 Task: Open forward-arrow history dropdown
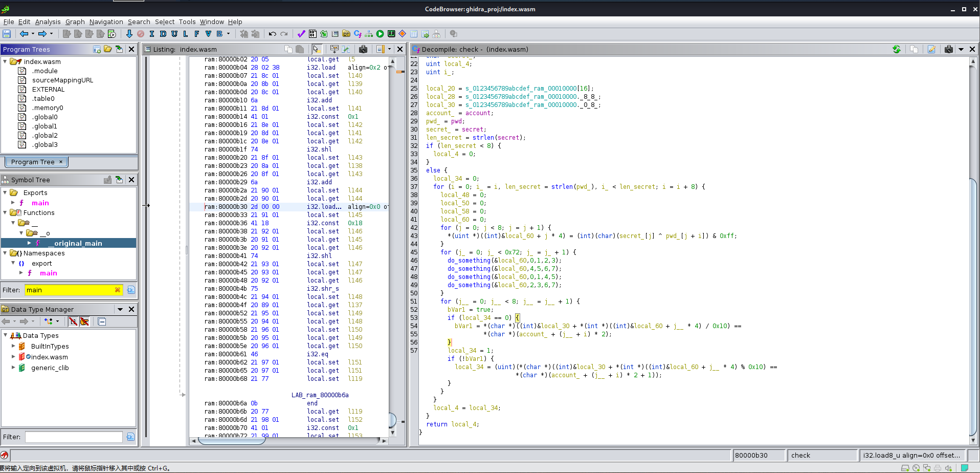click(x=51, y=34)
